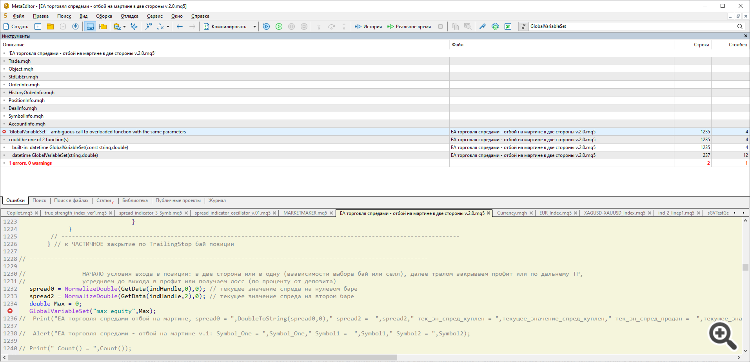Screen dimensions: 750x362
Task: Click the File column header
Action: 562,44
